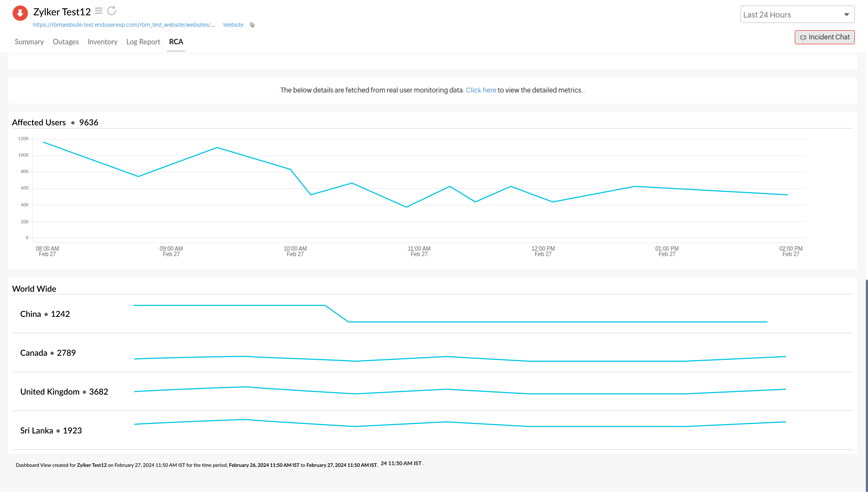Click the China 1242 row

tap(45, 314)
